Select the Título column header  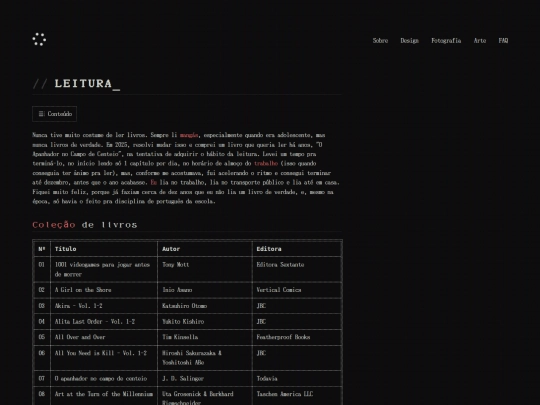coord(104,249)
